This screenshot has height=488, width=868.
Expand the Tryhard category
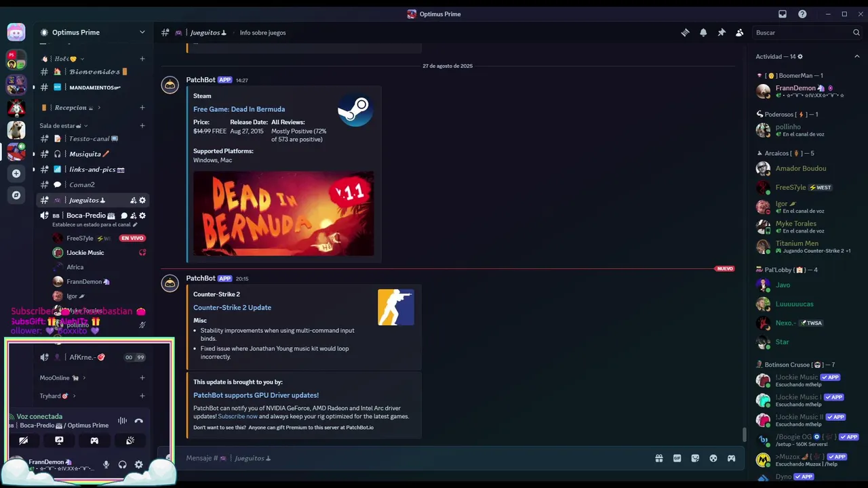pyautogui.click(x=58, y=396)
